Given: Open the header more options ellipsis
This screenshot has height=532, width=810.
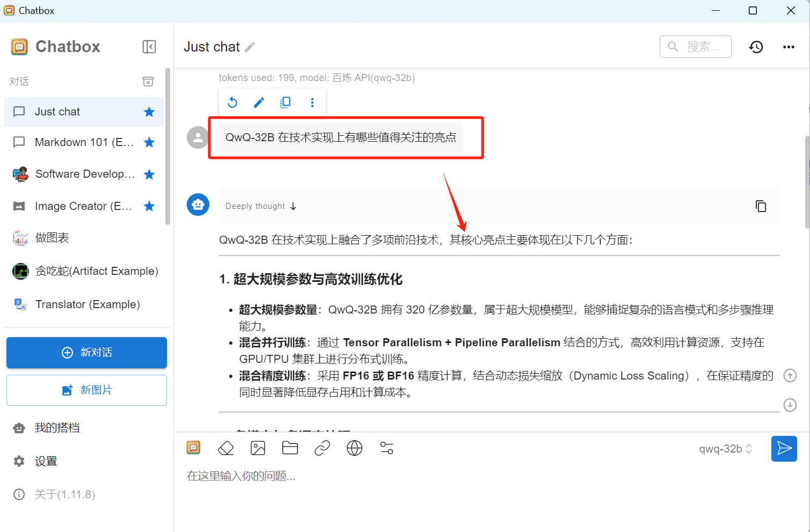Looking at the screenshot, I should (789, 47).
